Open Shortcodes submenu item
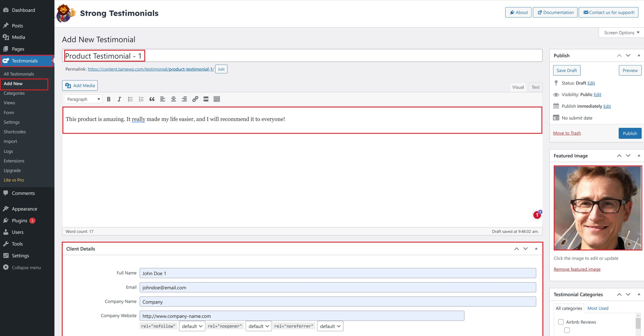Viewport: 644px width, 336px height. click(x=15, y=132)
